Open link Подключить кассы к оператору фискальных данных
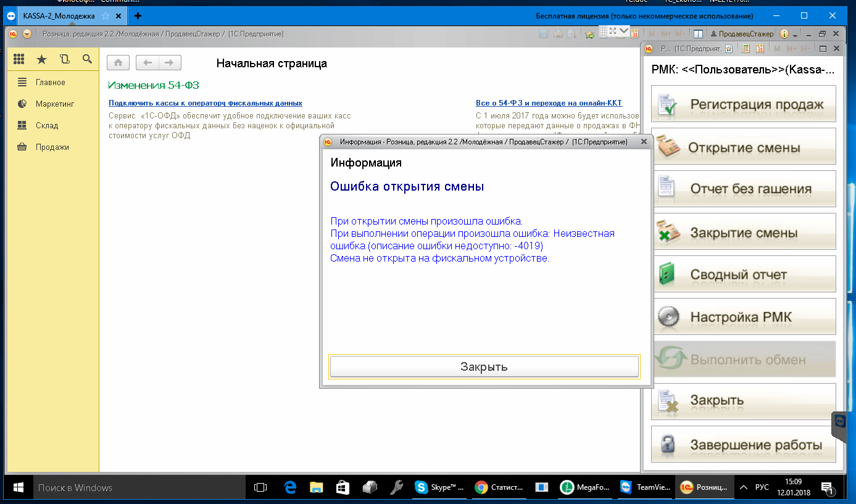This screenshot has height=504, width=856. click(205, 103)
